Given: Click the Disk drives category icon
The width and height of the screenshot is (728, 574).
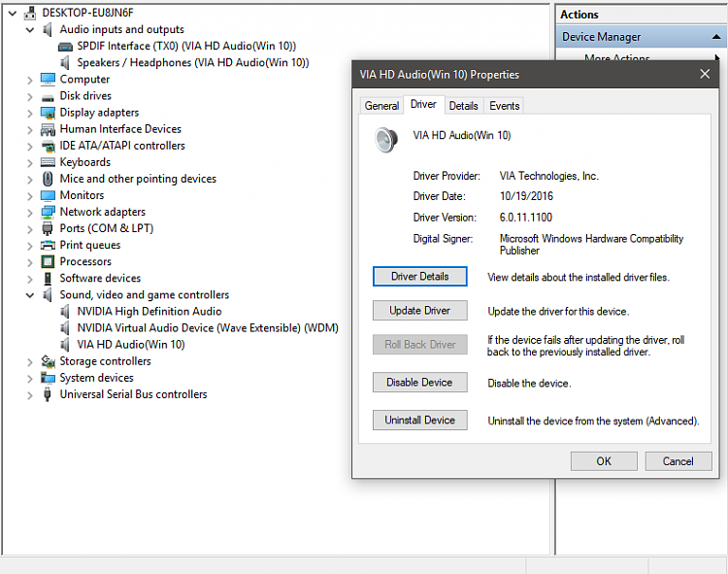Looking at the screenshot, I should (x=48, y=97).
